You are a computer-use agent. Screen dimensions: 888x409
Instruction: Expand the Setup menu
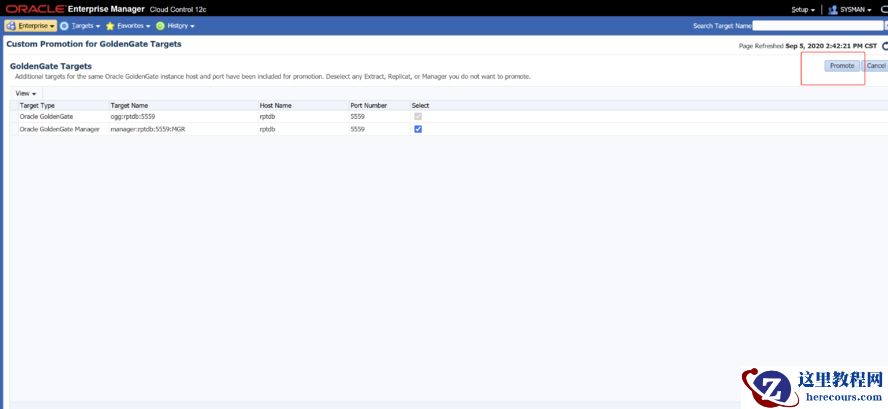click(803, 10)
